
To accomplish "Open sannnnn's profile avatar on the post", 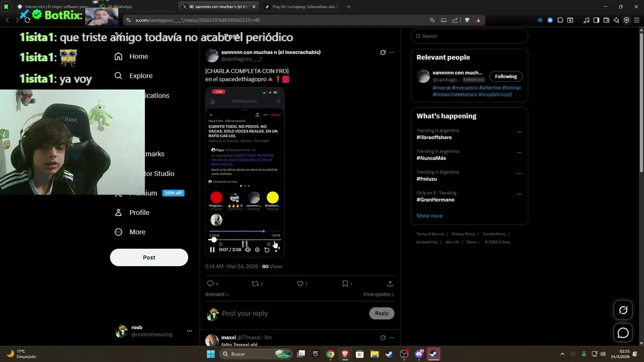I will click(212, 55).
